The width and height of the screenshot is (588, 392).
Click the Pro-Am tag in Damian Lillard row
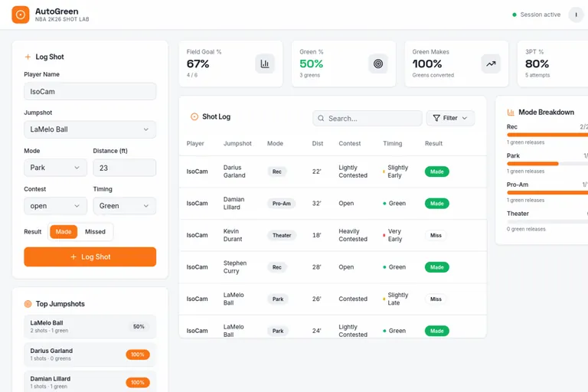[x=281, y=204]
